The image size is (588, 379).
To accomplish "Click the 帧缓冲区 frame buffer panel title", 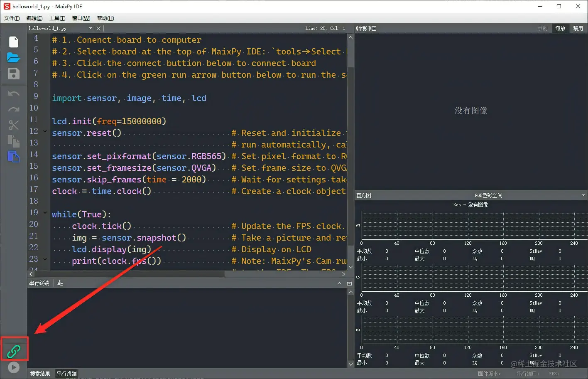I will coord(366,28).
